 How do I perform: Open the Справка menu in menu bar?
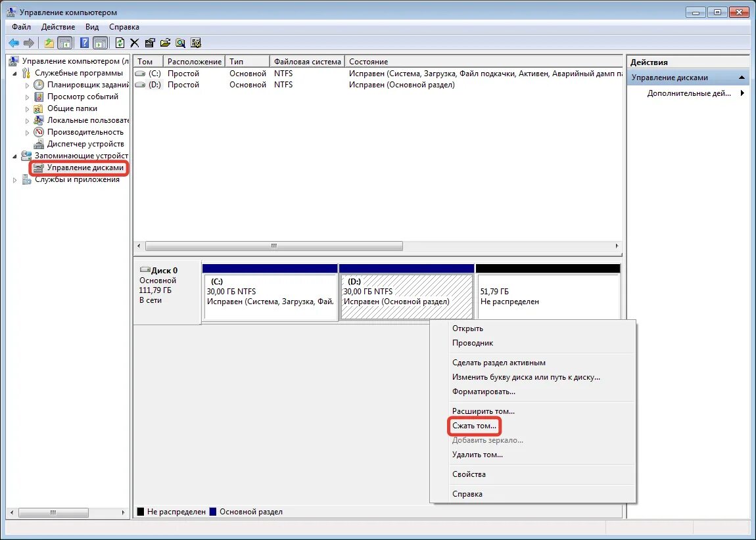coord(124,27)
